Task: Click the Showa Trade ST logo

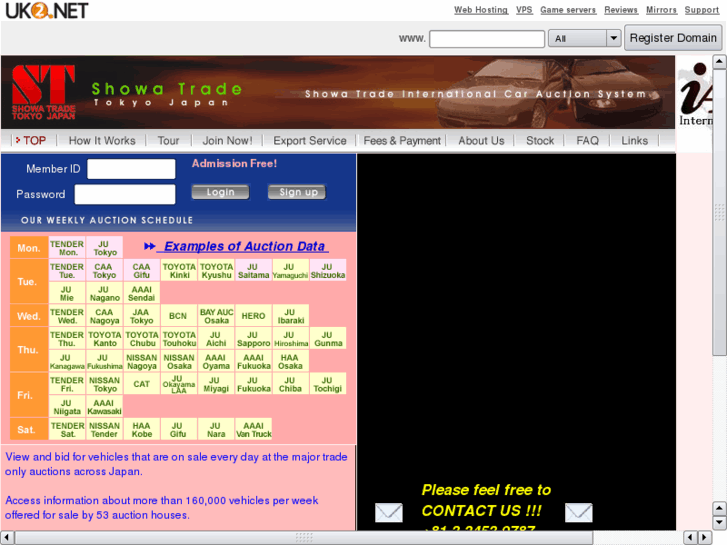Action: tap(44, 92)
